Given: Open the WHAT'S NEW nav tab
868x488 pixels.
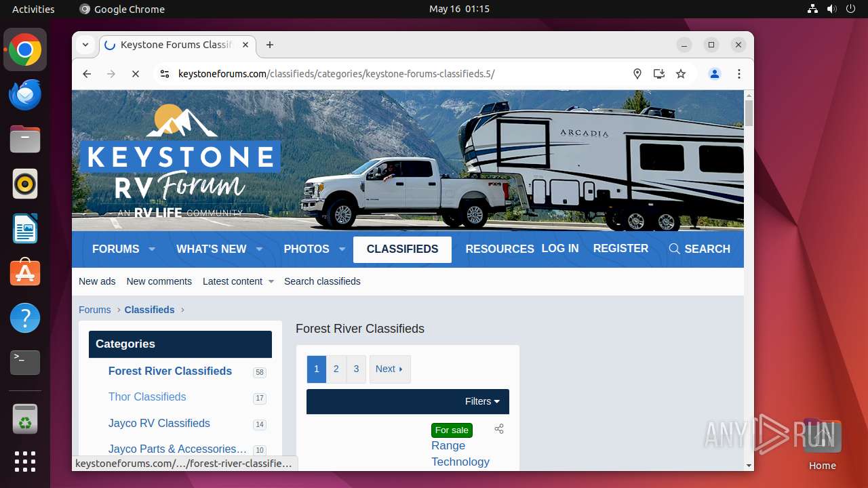Looking at the screenshot, I should [212, 249].
